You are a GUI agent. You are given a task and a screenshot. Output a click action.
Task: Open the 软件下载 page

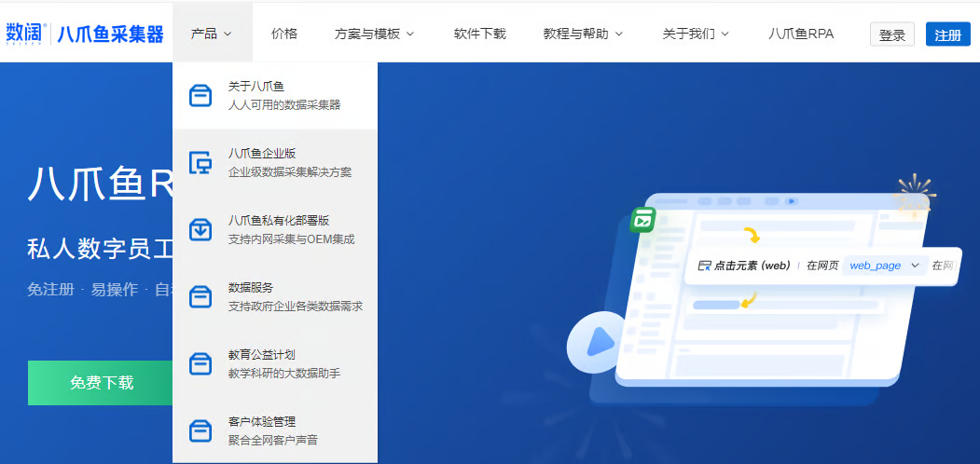click(x=480, y=34)
